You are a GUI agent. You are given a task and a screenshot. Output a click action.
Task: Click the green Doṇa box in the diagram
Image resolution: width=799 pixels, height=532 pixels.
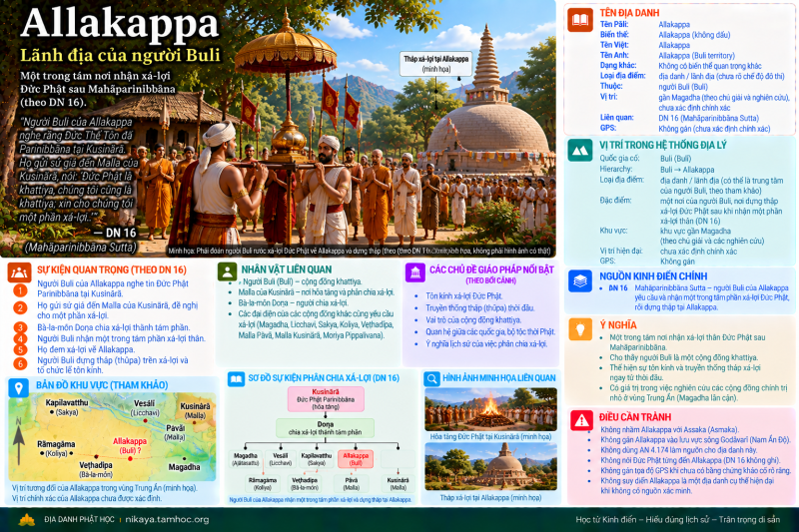click(x=326, y=428)
